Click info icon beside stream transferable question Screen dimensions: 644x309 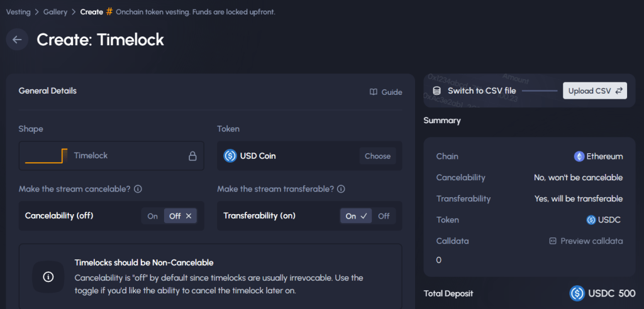pos(341,189)
